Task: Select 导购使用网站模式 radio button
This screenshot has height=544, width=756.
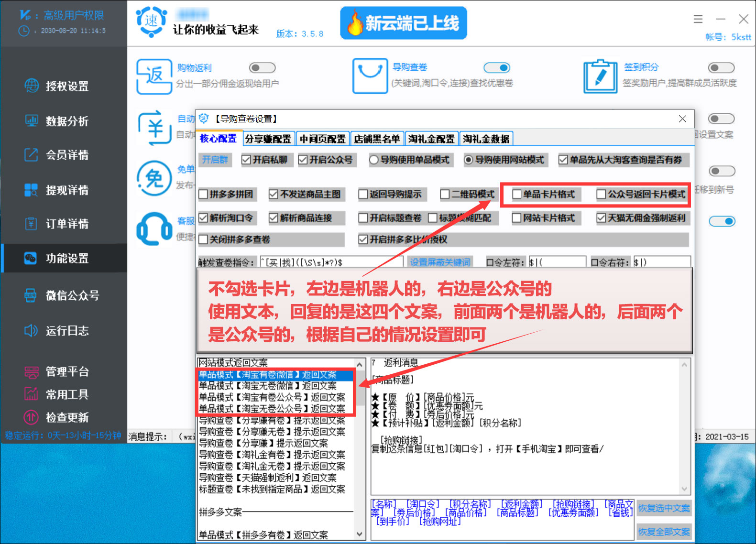Action: 469,160
